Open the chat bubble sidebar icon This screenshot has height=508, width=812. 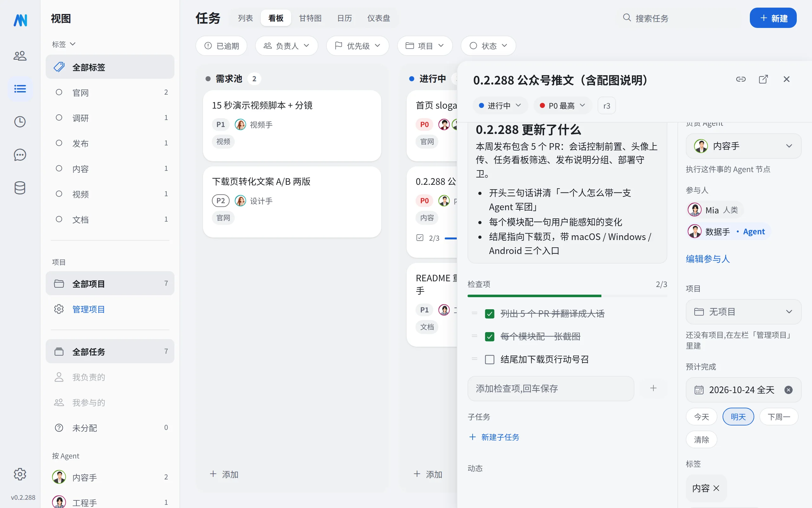click(20, 155)
